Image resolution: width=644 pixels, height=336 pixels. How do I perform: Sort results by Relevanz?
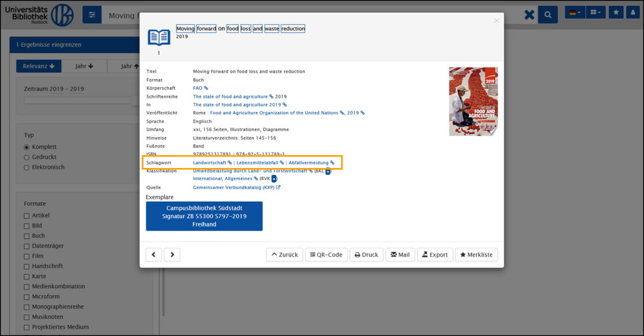(39, 66)
